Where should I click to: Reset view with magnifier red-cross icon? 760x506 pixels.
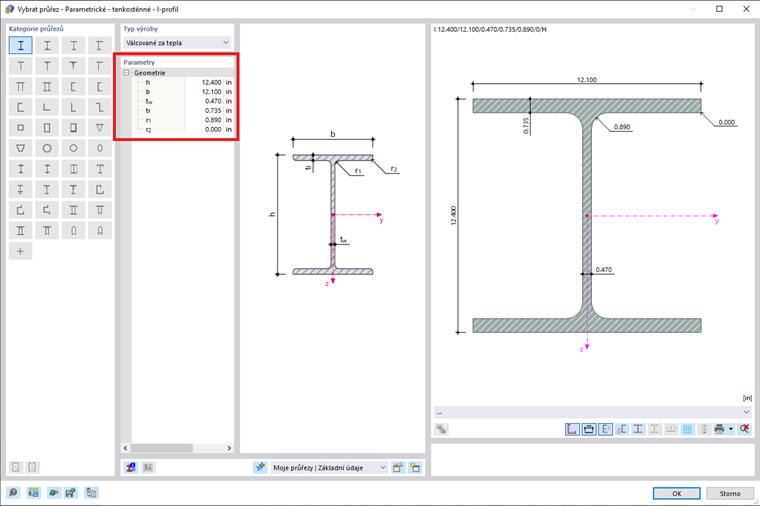(744, 429)
